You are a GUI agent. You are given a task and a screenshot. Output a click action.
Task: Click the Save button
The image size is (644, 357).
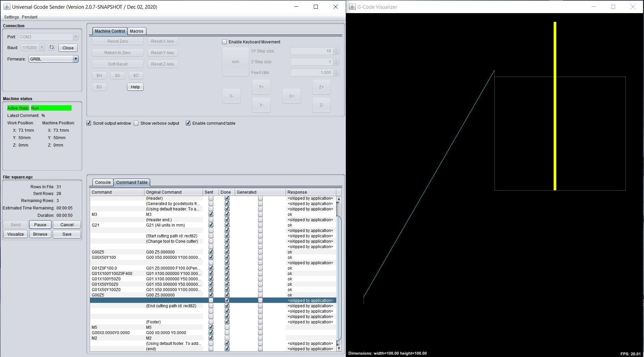coord(67,234)
